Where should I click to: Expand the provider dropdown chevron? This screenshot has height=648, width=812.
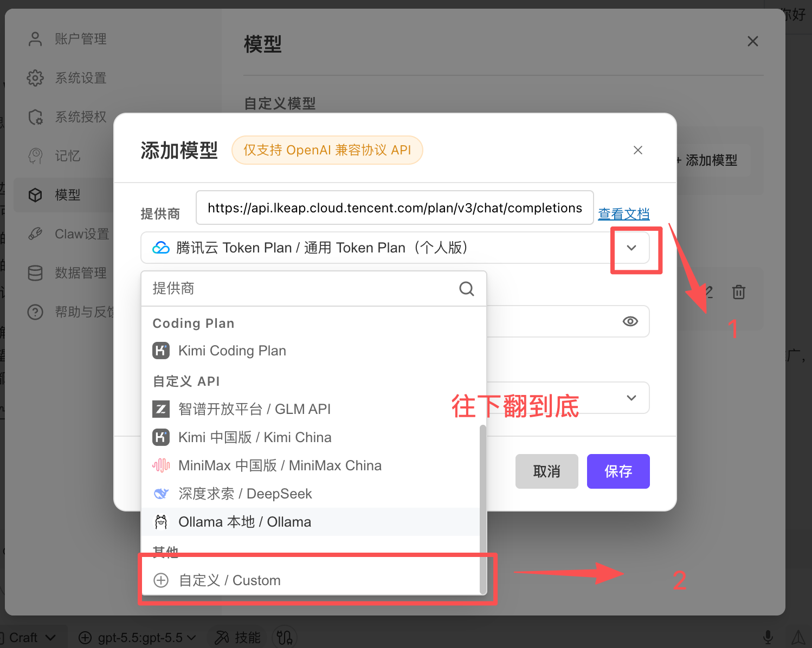click(631, 248)
